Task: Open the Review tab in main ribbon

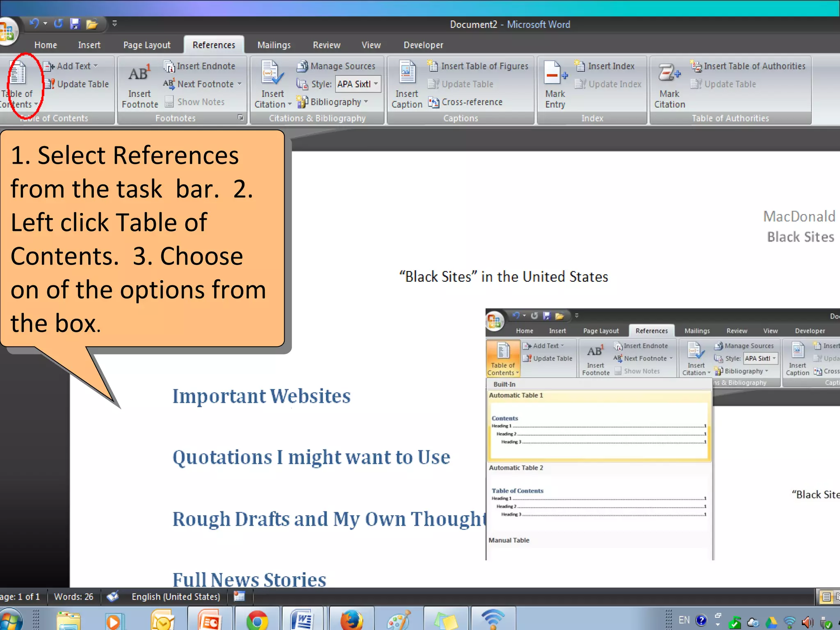Action: click(326, 45)
